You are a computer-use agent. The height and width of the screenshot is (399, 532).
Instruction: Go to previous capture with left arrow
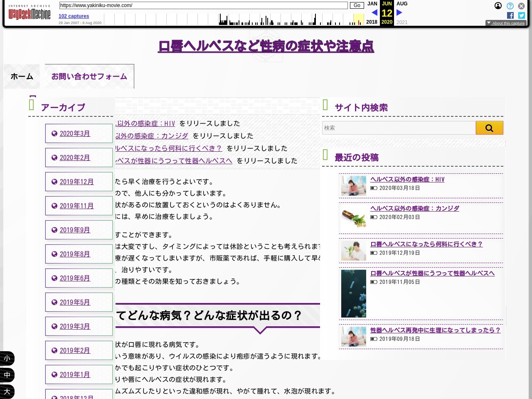[374, 12]
